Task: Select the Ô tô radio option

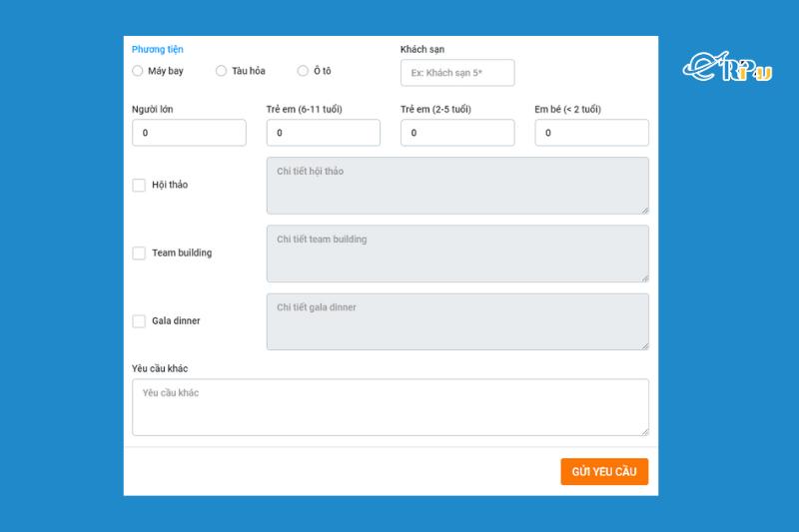Action: click(x=303, y=71)
